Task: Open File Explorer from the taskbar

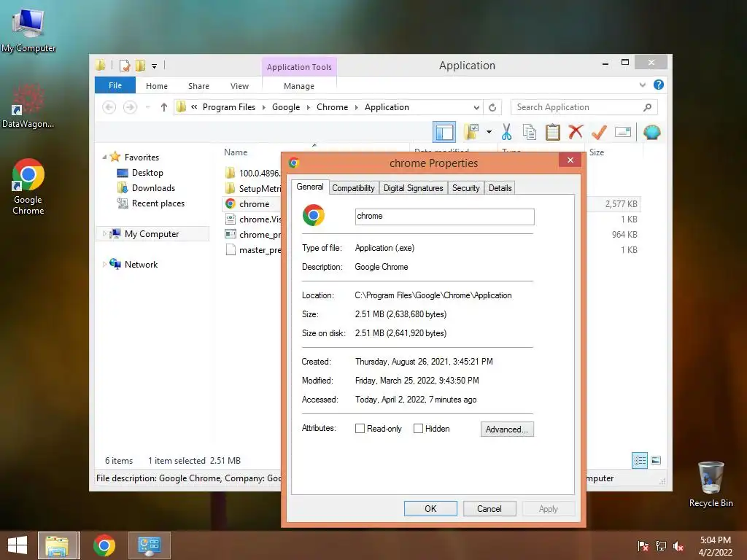Action: 57,545
